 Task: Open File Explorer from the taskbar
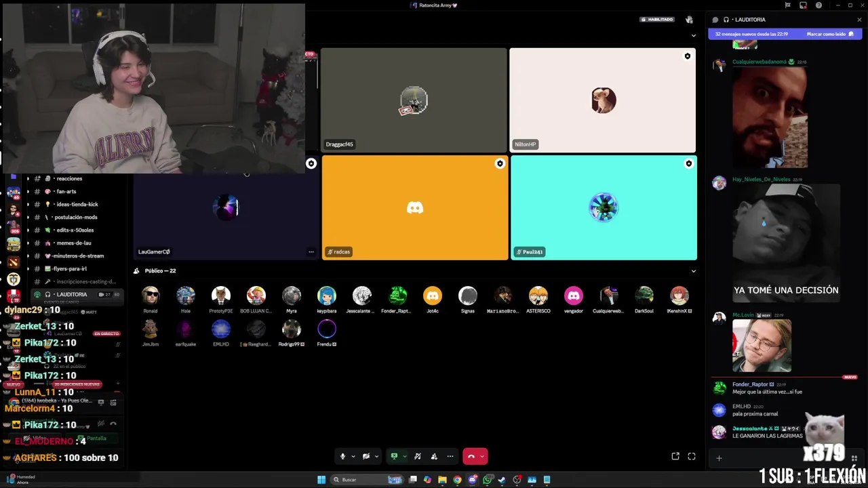[442, 480]
